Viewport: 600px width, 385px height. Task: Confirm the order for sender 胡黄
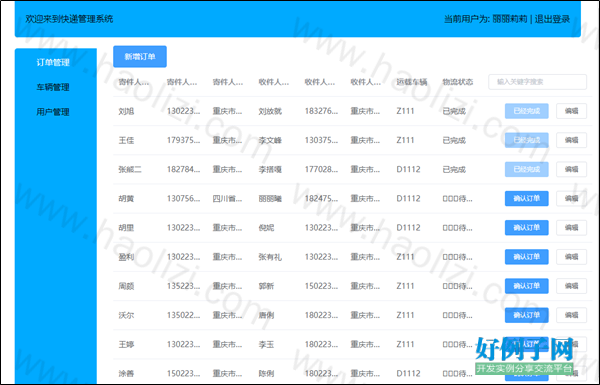[x=527, y=198]
